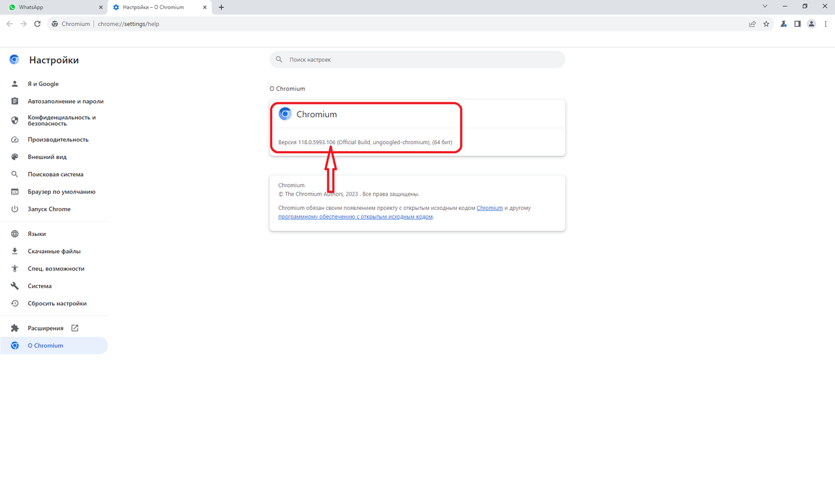Click the share page icon in address bar

click(752, 24)
